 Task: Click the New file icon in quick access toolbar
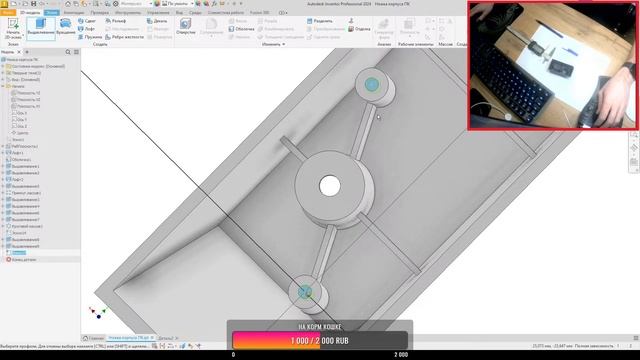coord(13,4)
